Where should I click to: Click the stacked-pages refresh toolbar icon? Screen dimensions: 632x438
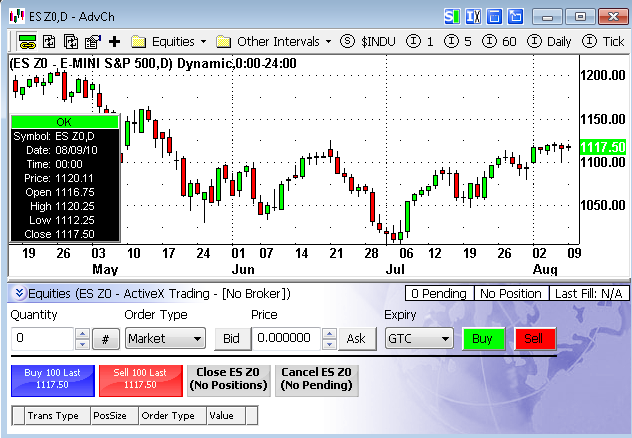(x=71, y=42)
